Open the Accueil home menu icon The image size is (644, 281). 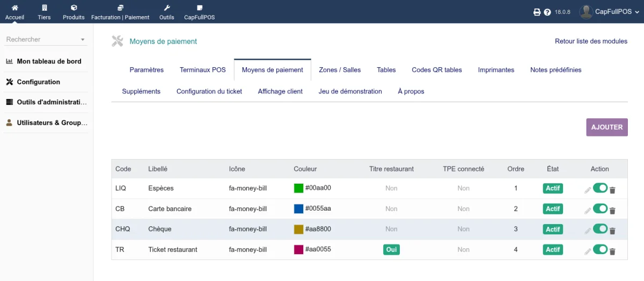[14, 8]
